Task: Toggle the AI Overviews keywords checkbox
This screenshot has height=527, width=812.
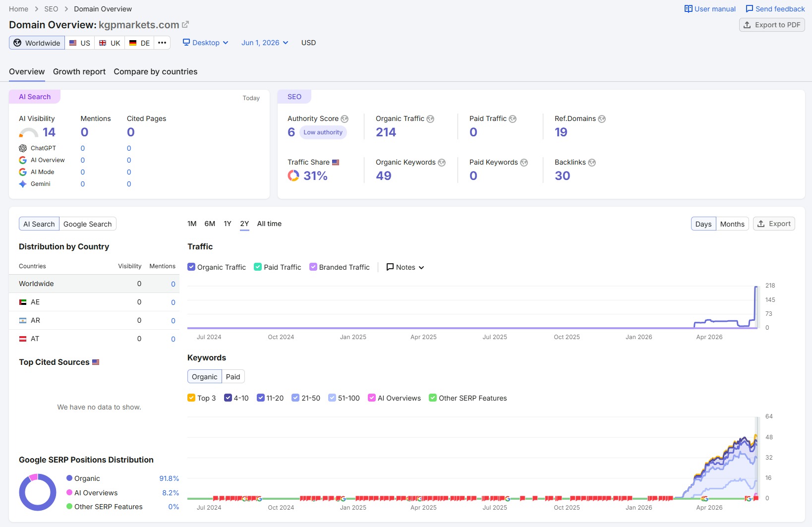Action: (x=372, y=398)
